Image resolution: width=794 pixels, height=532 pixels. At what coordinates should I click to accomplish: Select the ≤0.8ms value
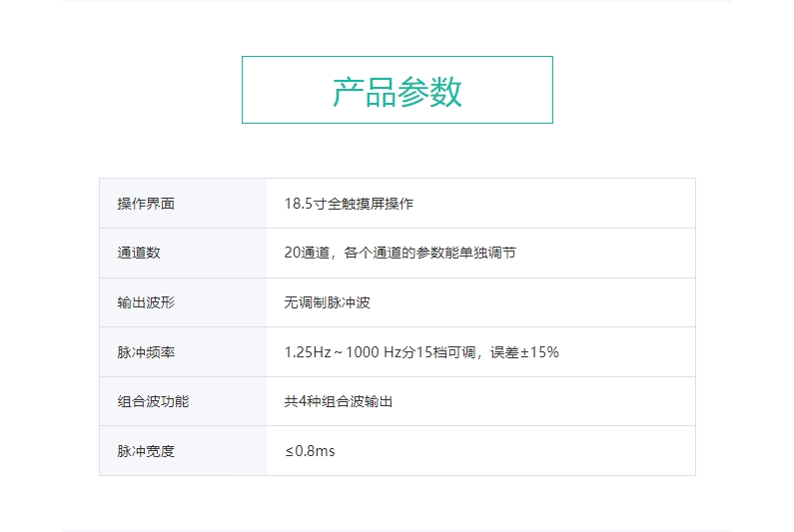[310, 451]
